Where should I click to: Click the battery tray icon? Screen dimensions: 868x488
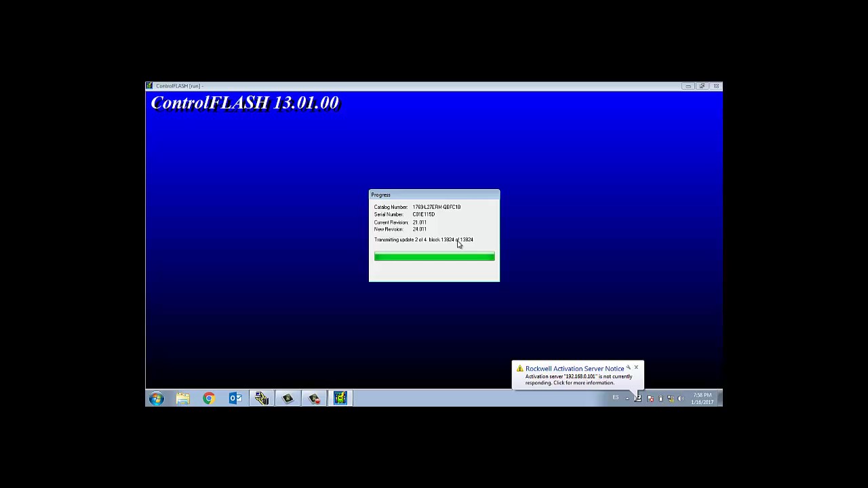660,399
